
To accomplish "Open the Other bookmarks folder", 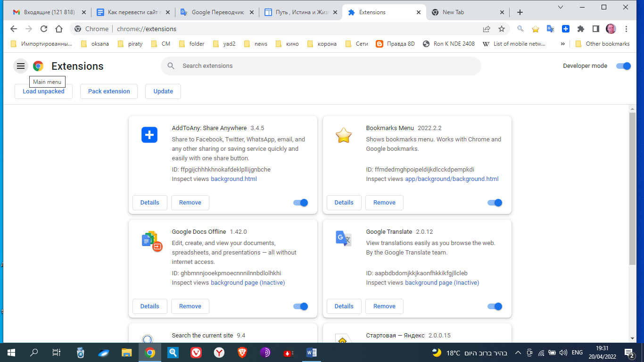I will [603, 44].
